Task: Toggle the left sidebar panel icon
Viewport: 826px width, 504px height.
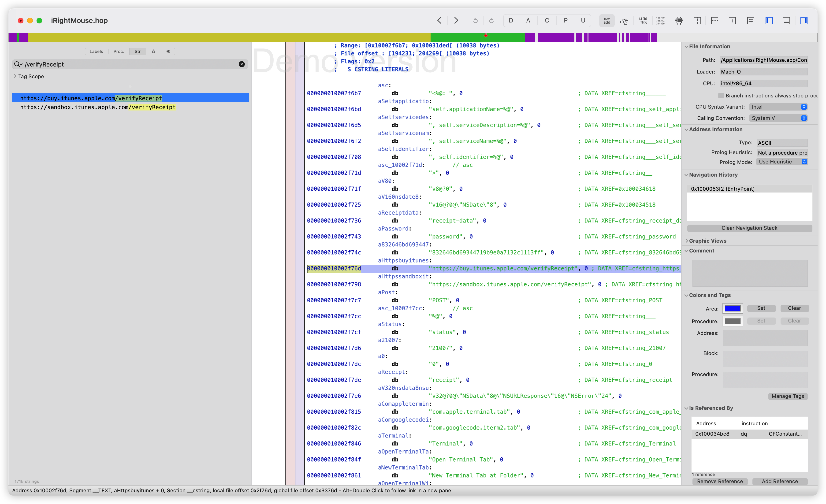Action: [x=769, y=20]
